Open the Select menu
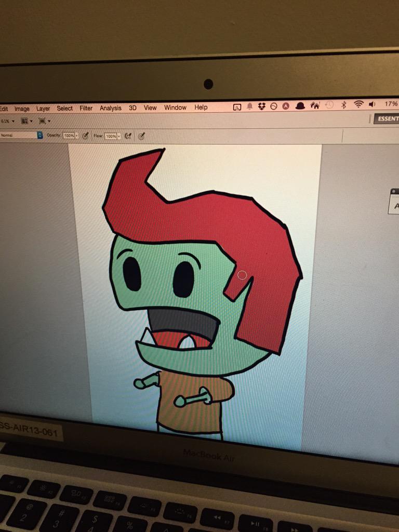The image size is (399, 532). pos(64,108)
